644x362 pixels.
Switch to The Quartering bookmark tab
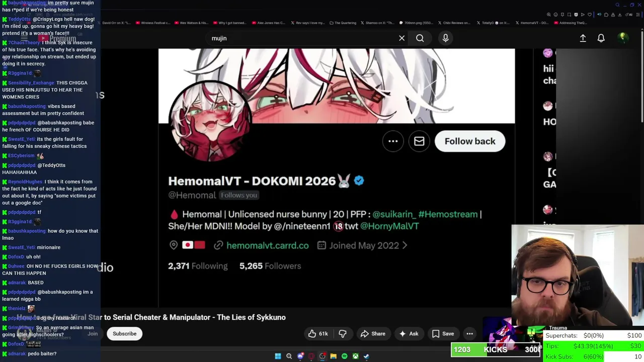click(x=343, y=23)
